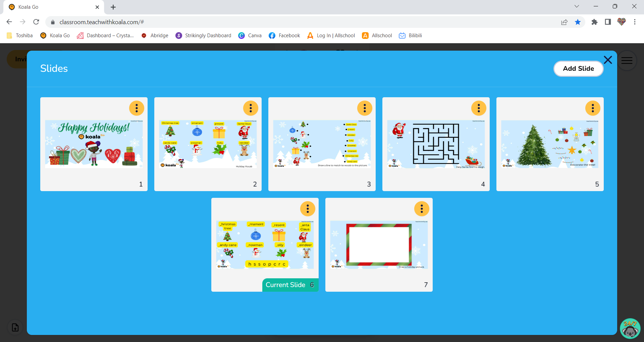Image resolution: width=644 pixels, height=342 pixels.
Task: Open the browser side panel icon
Action: [608, 22]
